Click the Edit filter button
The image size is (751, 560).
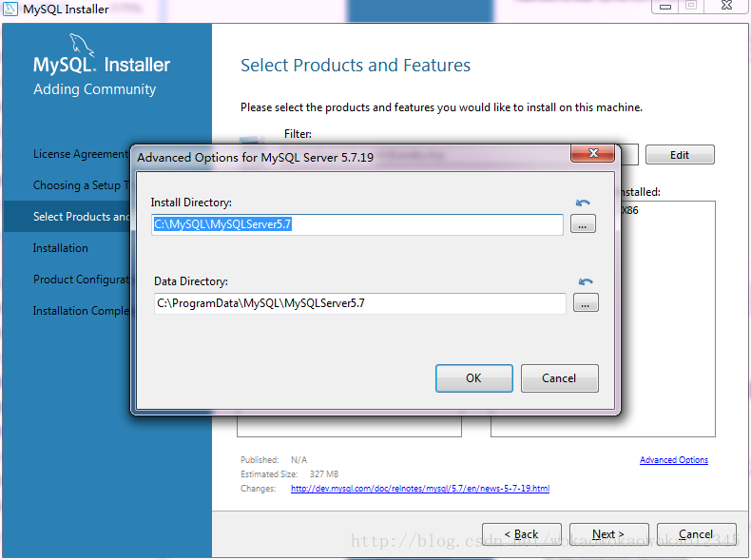click(x=680, y=155)
